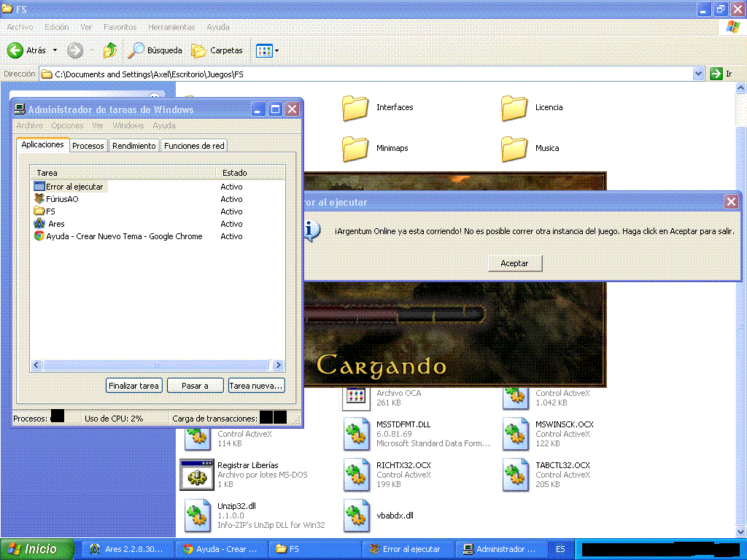Switch to the Procesos tab
The width and height of the screenshot is (747, 560).
tap(88, 146)
